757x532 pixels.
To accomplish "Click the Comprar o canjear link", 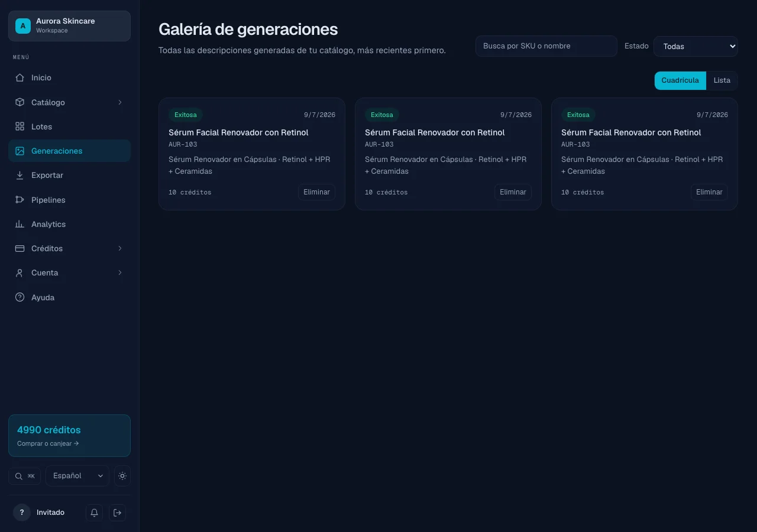I will pyautogui.click(x=48, y=443).
